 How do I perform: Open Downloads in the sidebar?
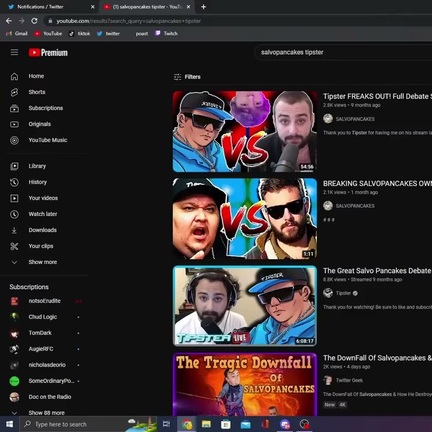(44, 230)
